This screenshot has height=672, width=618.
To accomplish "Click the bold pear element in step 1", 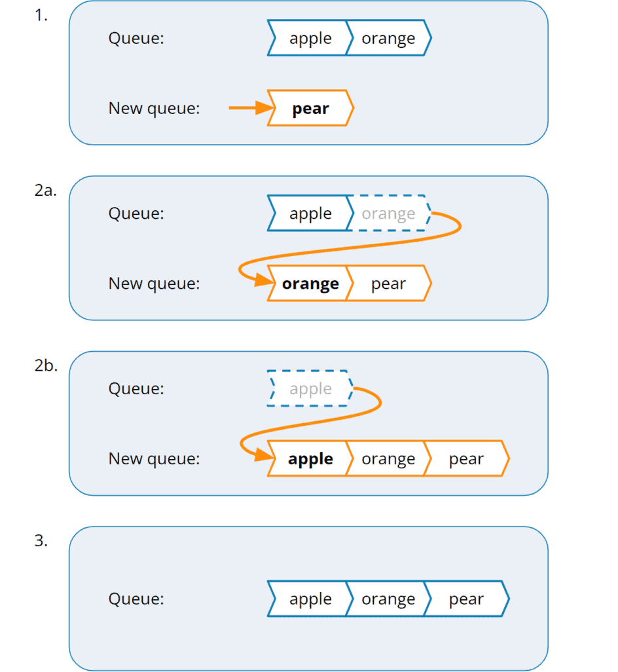I will click(x=310, y=108).
